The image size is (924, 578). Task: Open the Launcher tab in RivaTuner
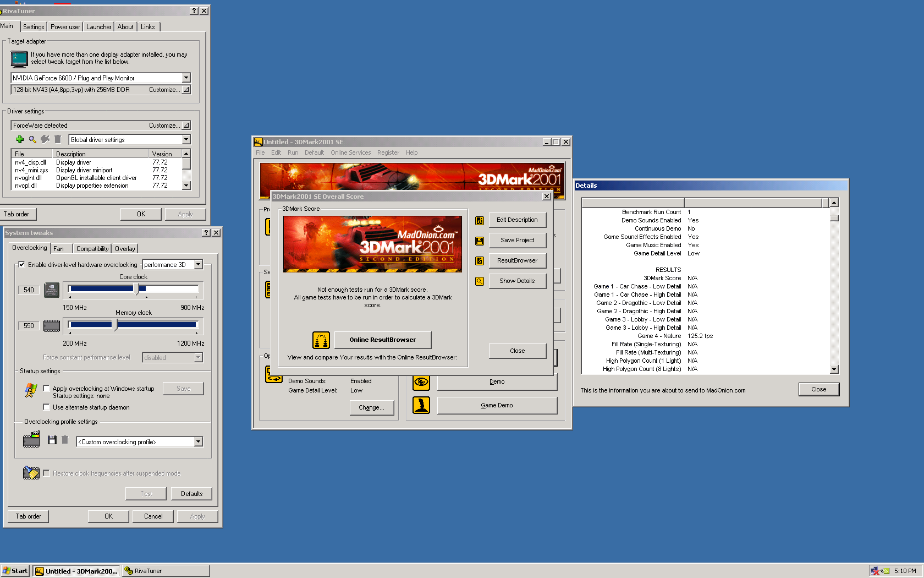[98, 27]
